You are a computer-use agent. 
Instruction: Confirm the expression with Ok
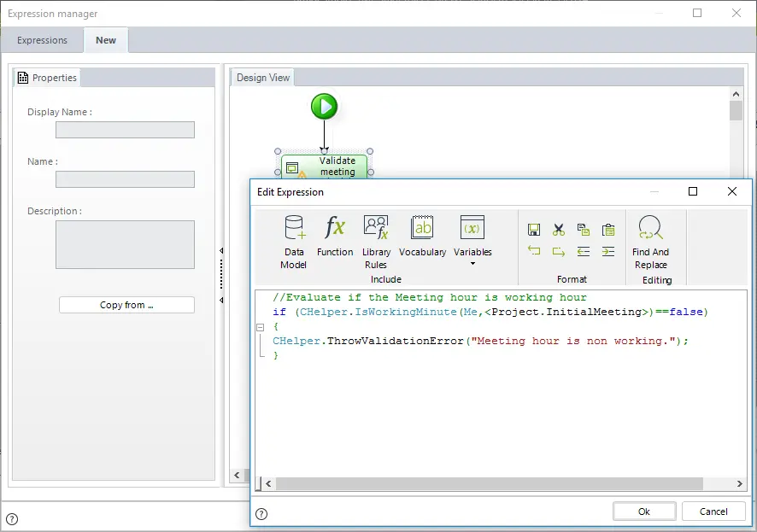tap(644, 512)
